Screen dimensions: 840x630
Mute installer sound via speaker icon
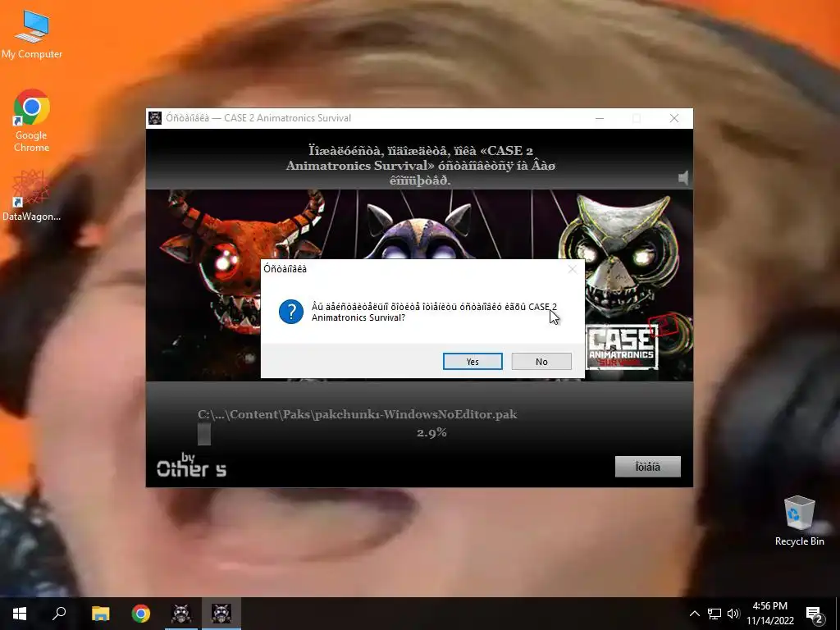683,178
